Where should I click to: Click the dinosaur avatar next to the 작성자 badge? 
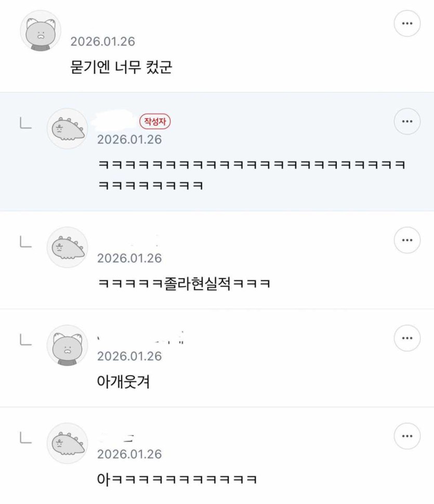coord(68,129)
